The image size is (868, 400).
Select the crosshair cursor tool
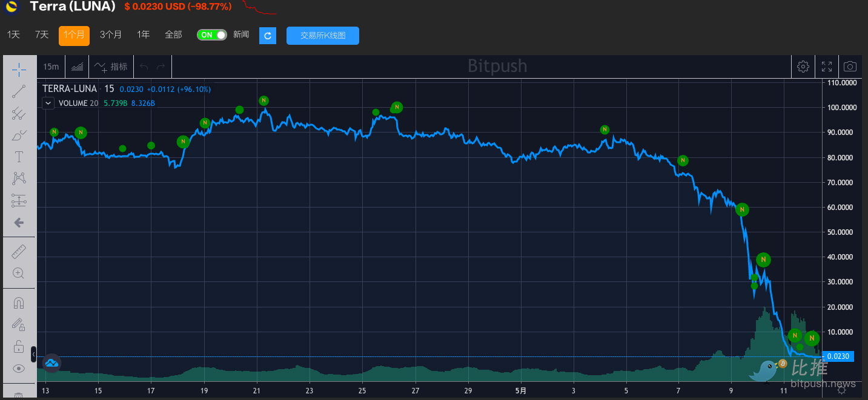(x=19, y=70)
